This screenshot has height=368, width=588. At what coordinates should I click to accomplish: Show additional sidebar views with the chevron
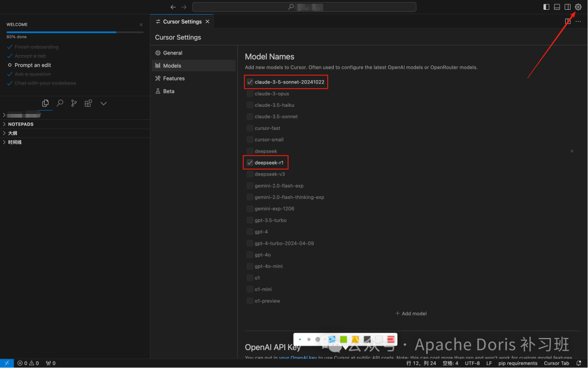pos(103,103)
